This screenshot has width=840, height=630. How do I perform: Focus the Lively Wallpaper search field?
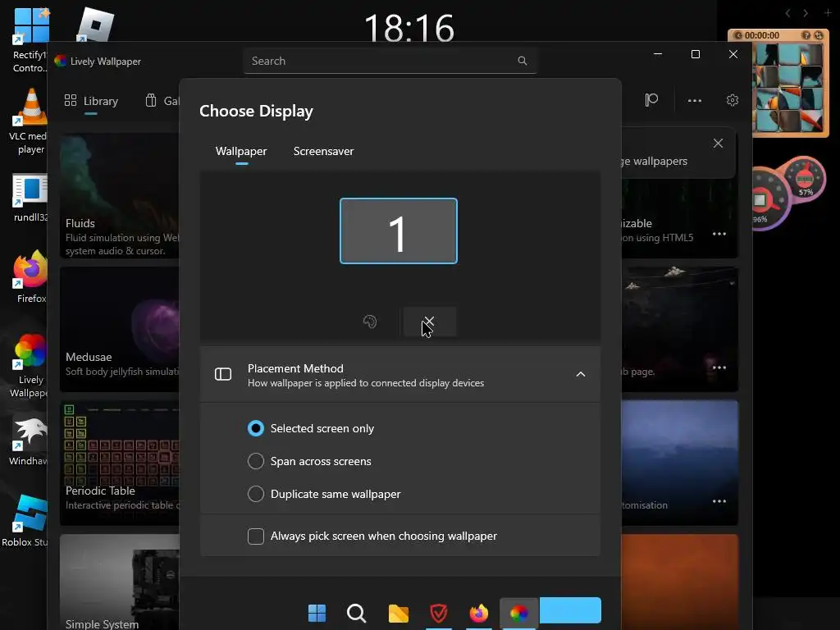coord(390,61)
